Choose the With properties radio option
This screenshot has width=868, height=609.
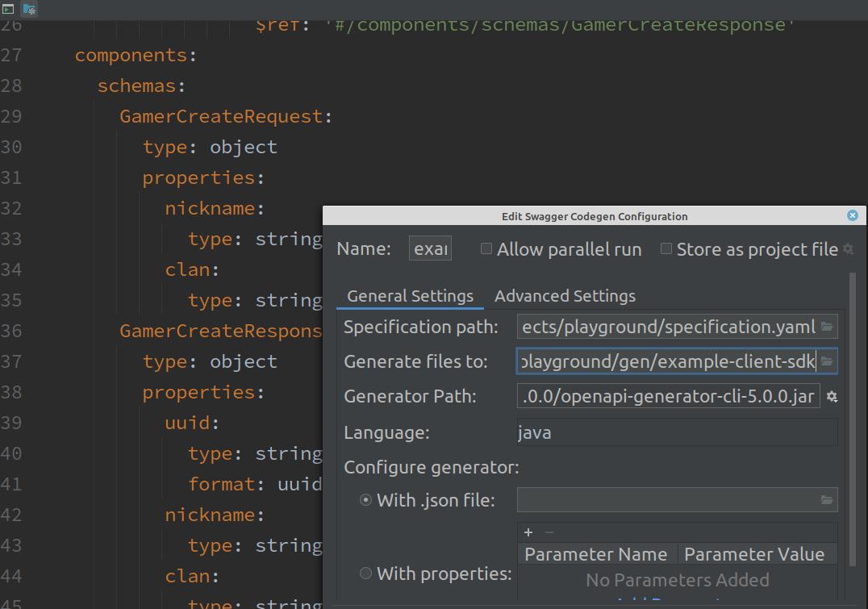click(x=365, y=573)
